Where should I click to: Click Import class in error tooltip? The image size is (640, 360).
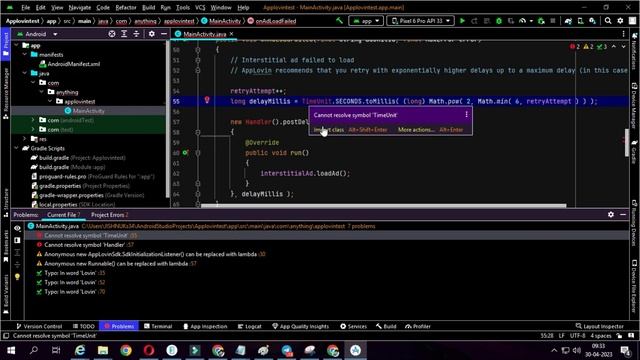pyautogui.click(x=329, y=130)
